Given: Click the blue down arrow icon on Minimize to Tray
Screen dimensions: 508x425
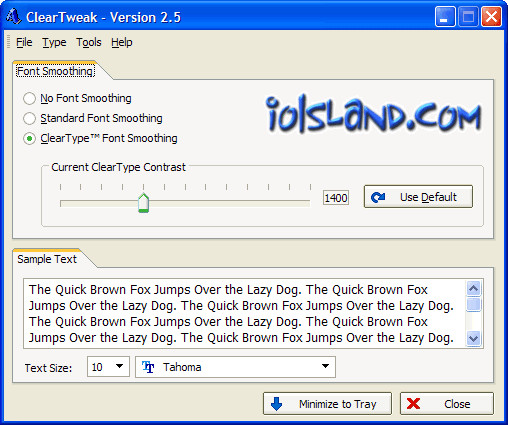Looking at the screenshot, I should click(x=276, y=404).
